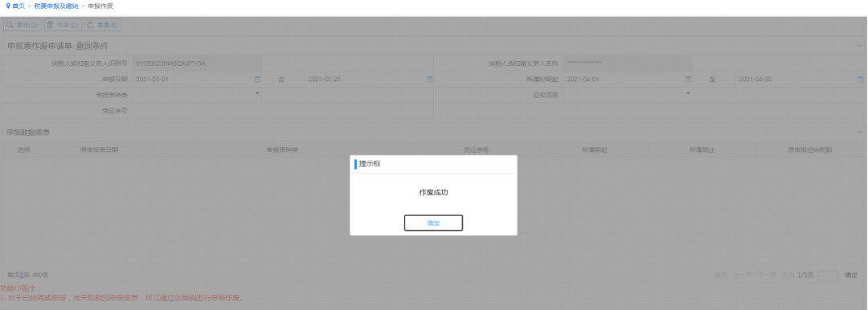Click the taxpayer ID 91150623MA0QX4FY5A field

pos(197,63)
